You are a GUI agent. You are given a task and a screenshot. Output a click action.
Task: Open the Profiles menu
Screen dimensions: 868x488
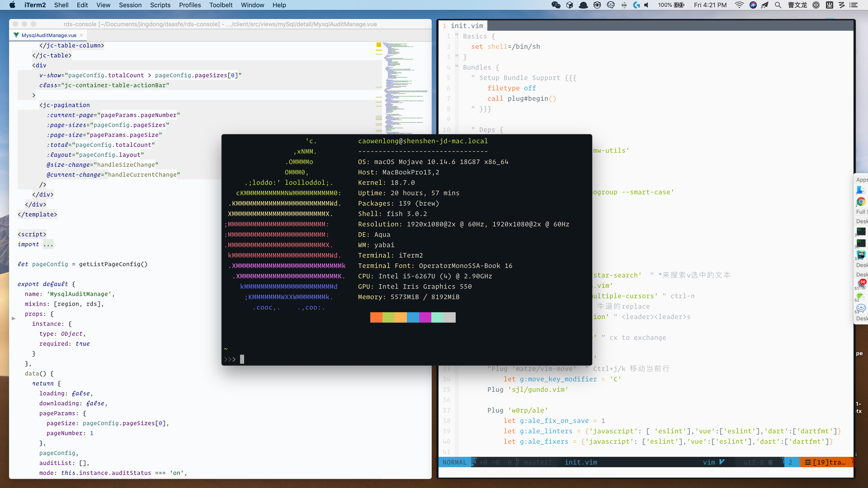[x=190, y=5]
